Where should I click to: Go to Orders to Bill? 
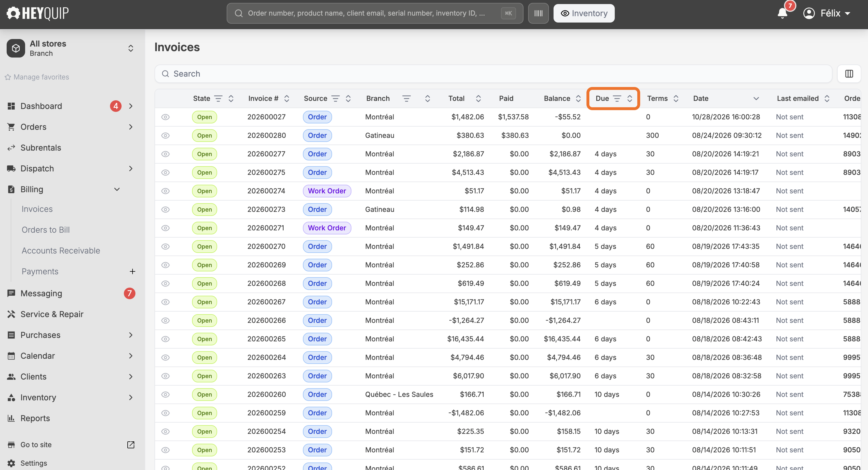pos(46,230)
